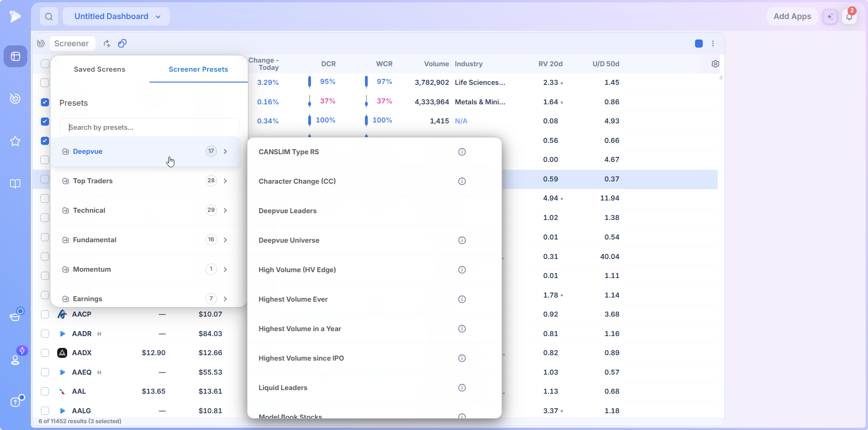Choose the Deepvue Leaders preset
Viewport: 868px width, 430px height.
coord(288,211)
